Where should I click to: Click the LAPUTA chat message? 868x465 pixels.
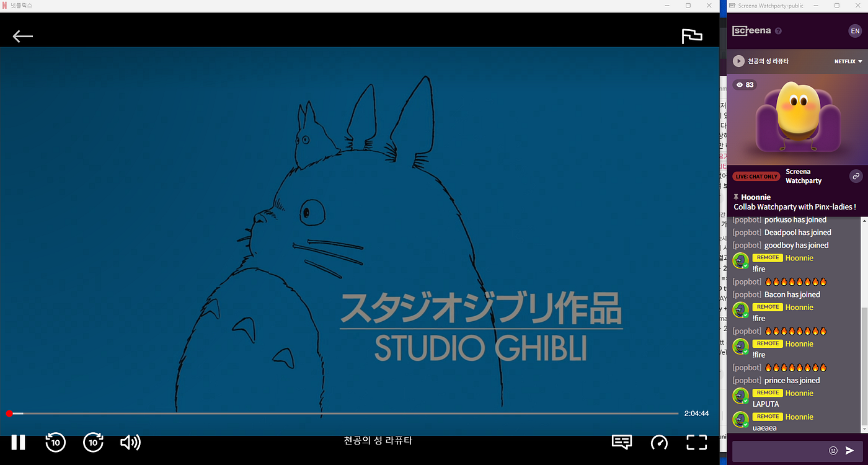[x=766, y=404]
